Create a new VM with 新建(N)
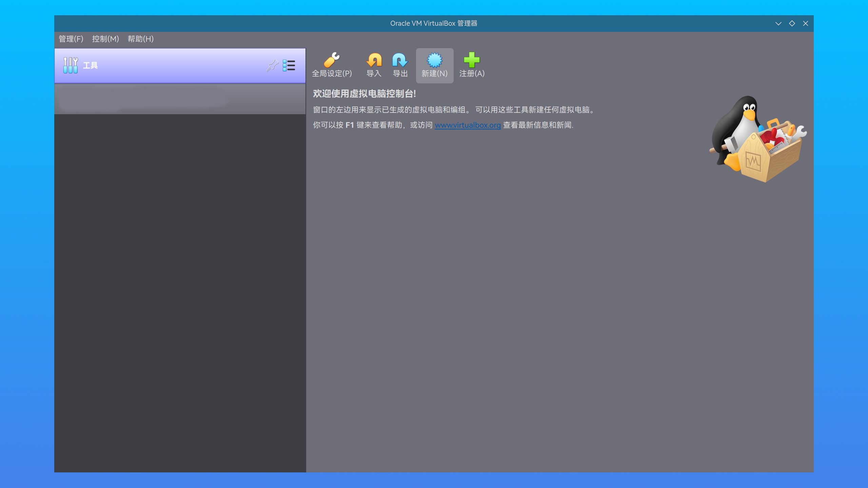The width and height of the screenshot is (868, 488). (434, 65)
